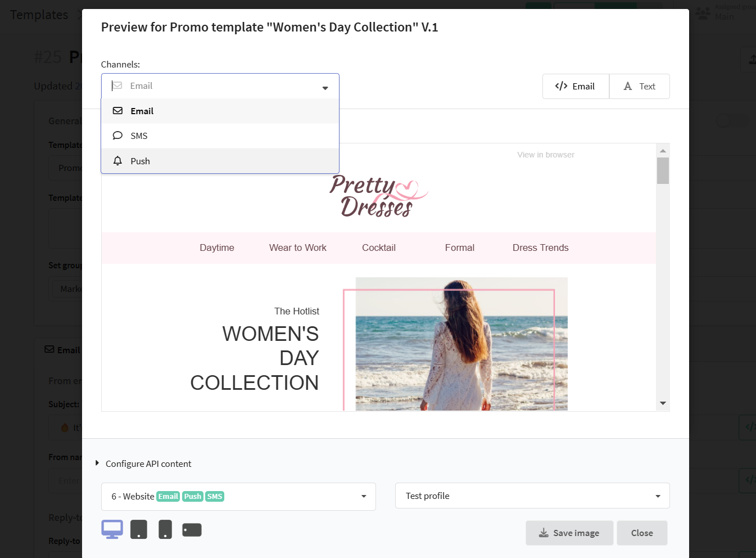Select Push option in channels list
Screen dimensions: 756x558
(220, 161)
